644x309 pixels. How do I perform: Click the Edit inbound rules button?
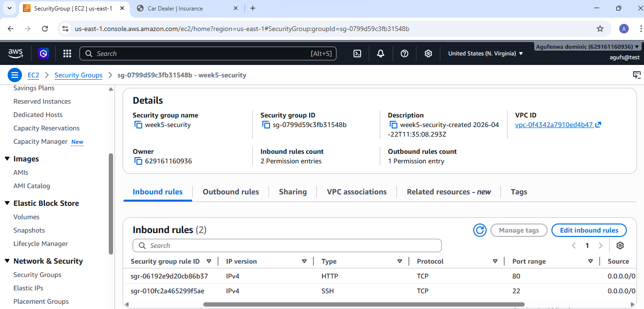point(589,230)
